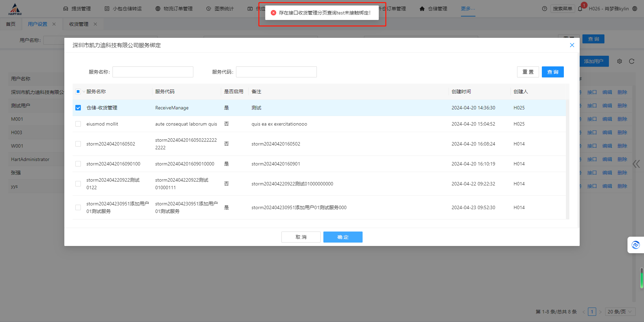Close the service binding dialog
Image resolution: width=644 pixels, height=322 pixels.
click(x=572, y=45)
